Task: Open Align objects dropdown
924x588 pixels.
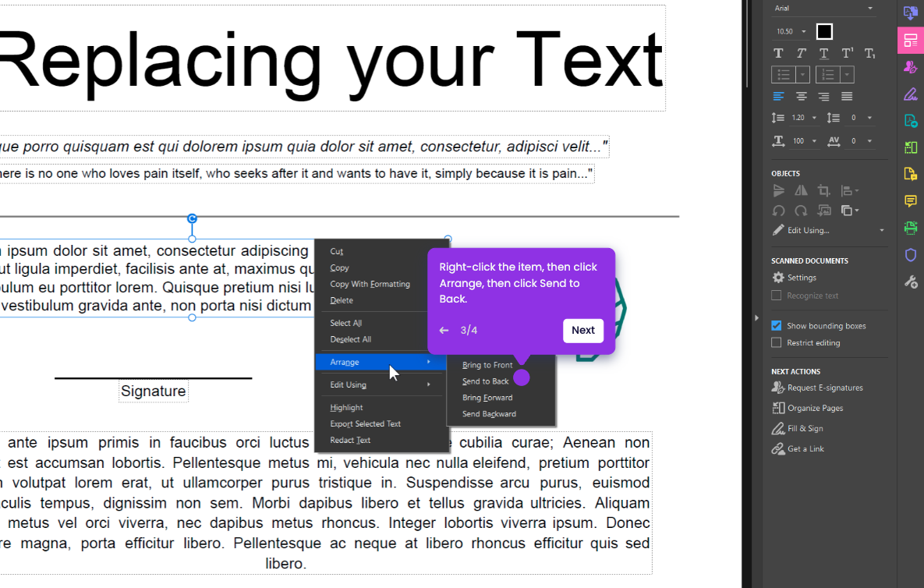Action: [x=849, y=190]
